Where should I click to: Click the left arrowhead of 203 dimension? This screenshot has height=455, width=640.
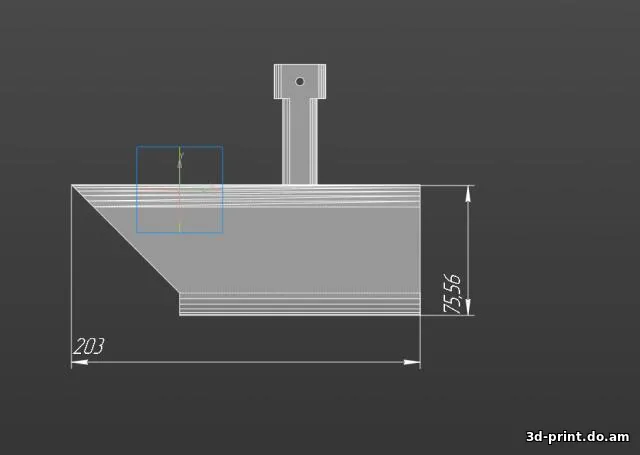(80, 362)
